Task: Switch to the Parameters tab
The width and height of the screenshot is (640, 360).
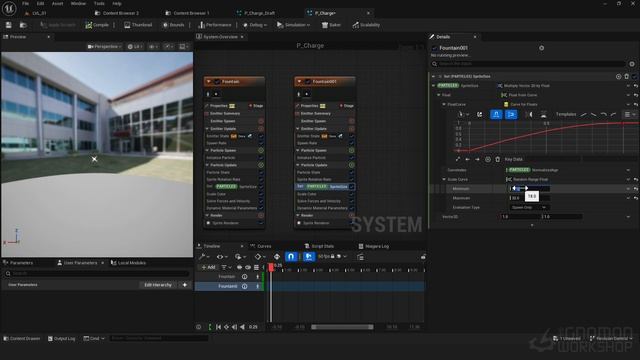Action: pyautogui.click(x=18, y=263)
